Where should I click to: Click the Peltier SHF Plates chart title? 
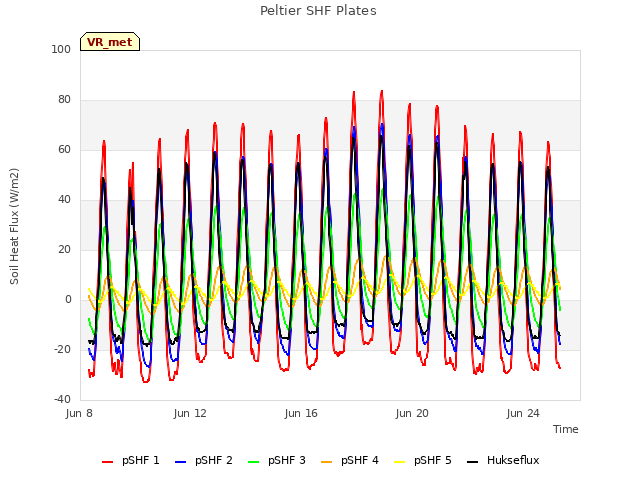(x=318, y=11)
